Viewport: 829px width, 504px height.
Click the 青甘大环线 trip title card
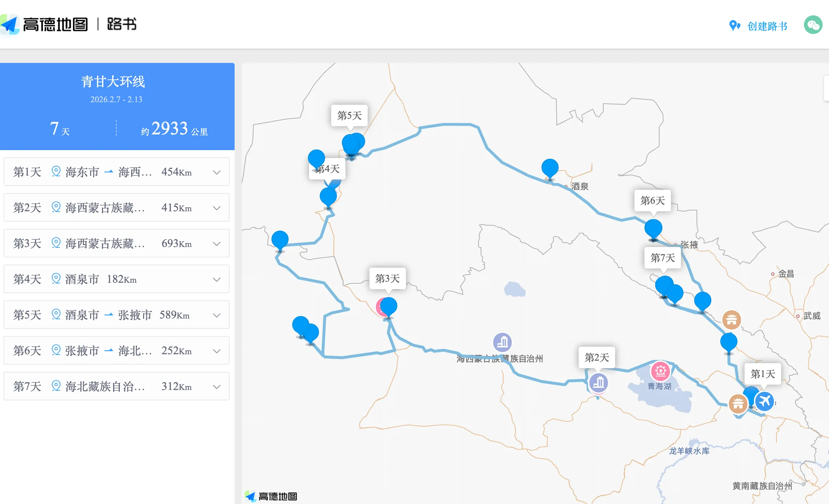pos(117,107)
